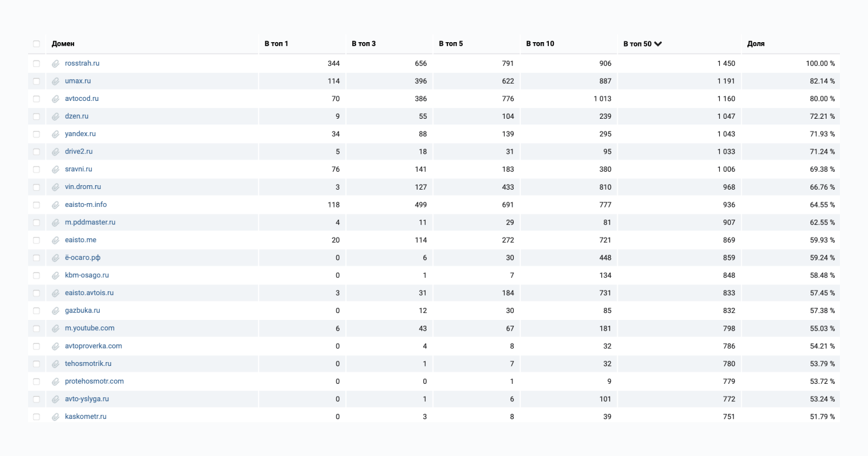
Task: Tick the checkbox for gazbuka.ru
Action: (36, 311)
